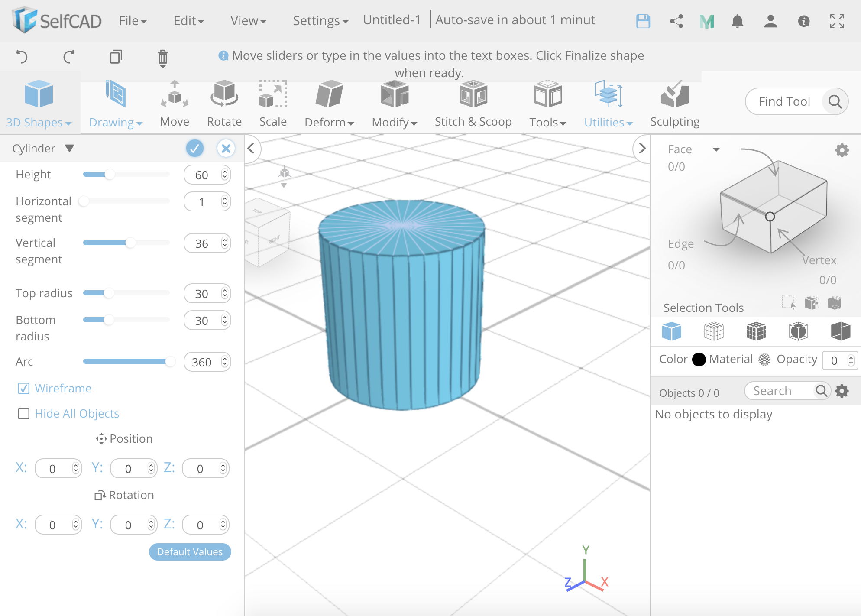Select wireframe rendering mode cube icon
Screen dimensions: 861x616
[714, 331]
